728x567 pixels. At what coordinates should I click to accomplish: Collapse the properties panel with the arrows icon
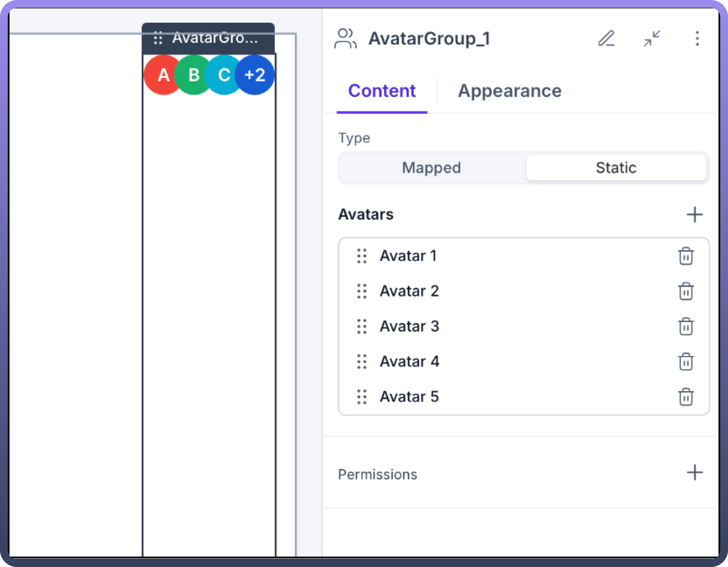pos(652,38)
